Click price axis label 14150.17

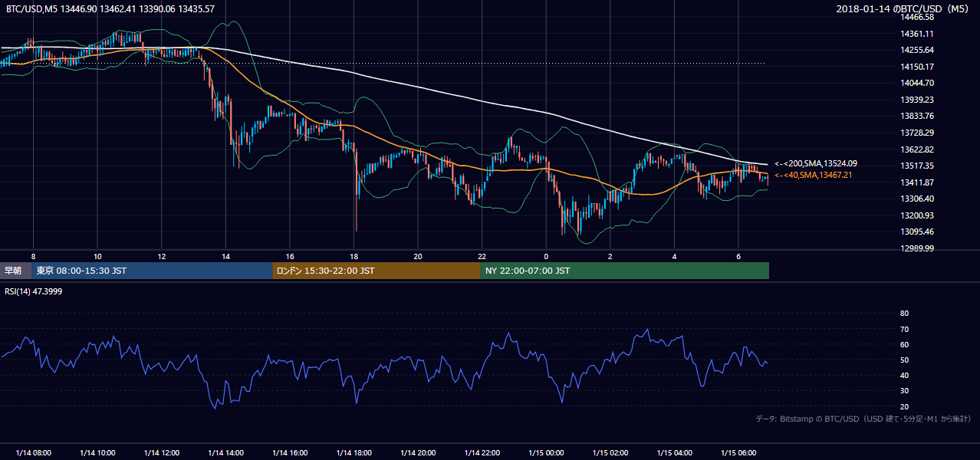click(x=918, y=67)
